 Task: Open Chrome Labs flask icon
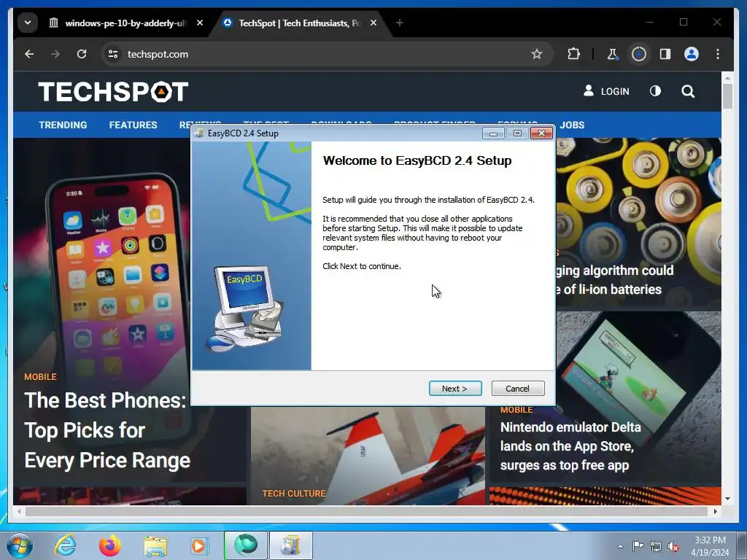[x=612, y=54]
